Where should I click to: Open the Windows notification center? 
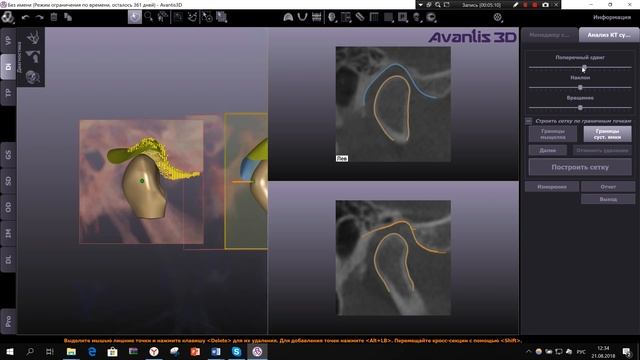[627, 351]
